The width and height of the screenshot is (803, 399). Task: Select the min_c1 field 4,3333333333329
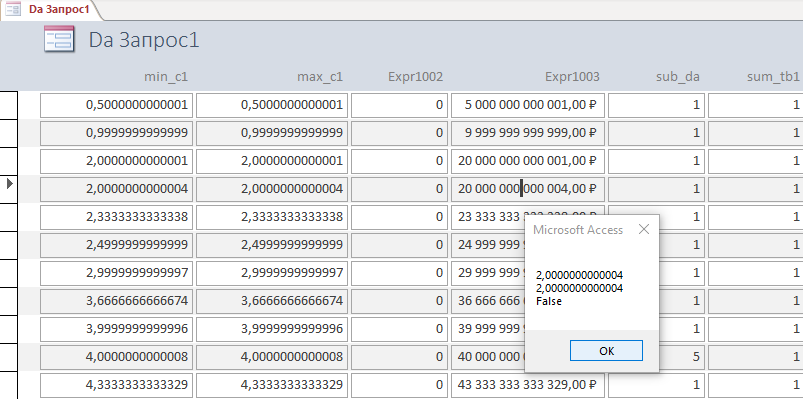(116, 385)
